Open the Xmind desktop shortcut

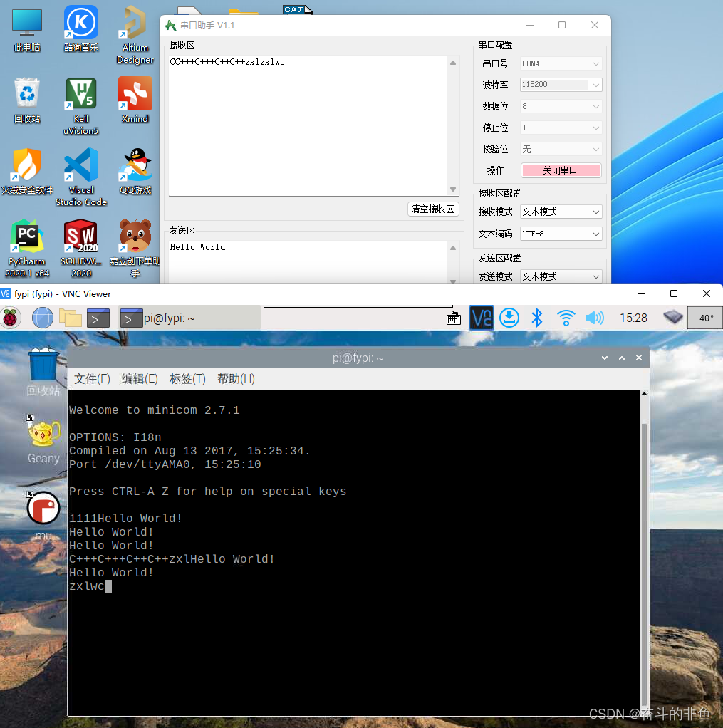click(135, 100)
